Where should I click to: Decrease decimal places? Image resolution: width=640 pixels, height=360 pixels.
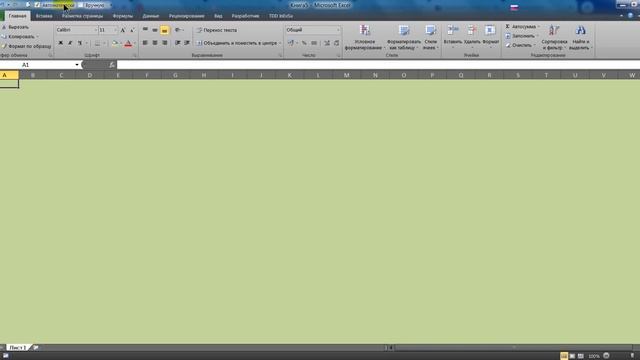pyautogui.click(x=336, y=43)
